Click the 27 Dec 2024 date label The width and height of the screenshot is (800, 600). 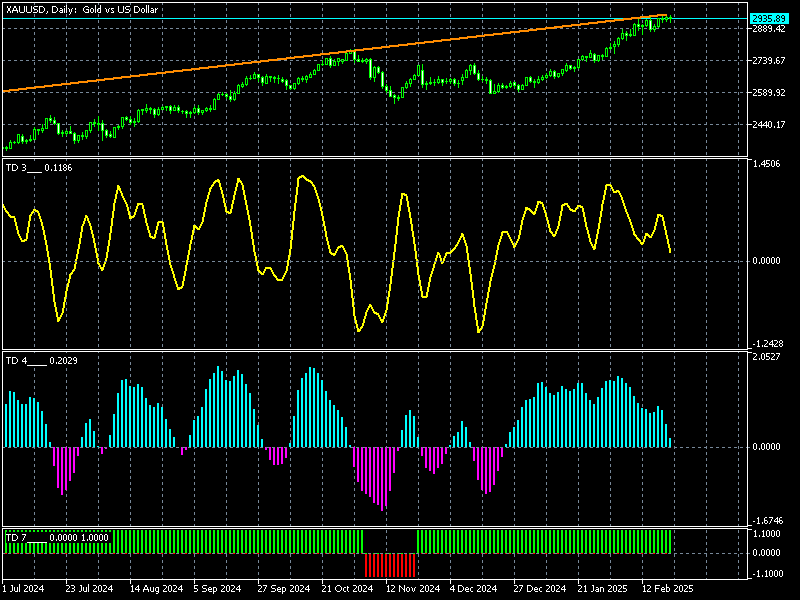tap(539, 589)
